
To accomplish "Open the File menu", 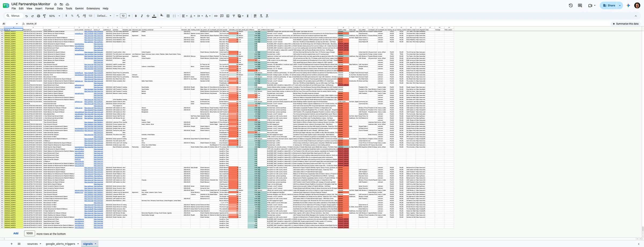I will (x=14, y=9).
